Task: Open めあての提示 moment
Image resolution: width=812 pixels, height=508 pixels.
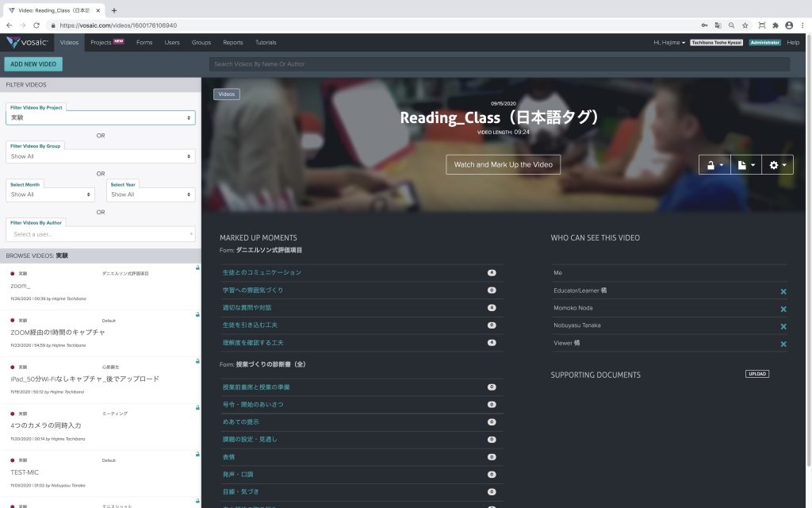Action: click(241, 422)
